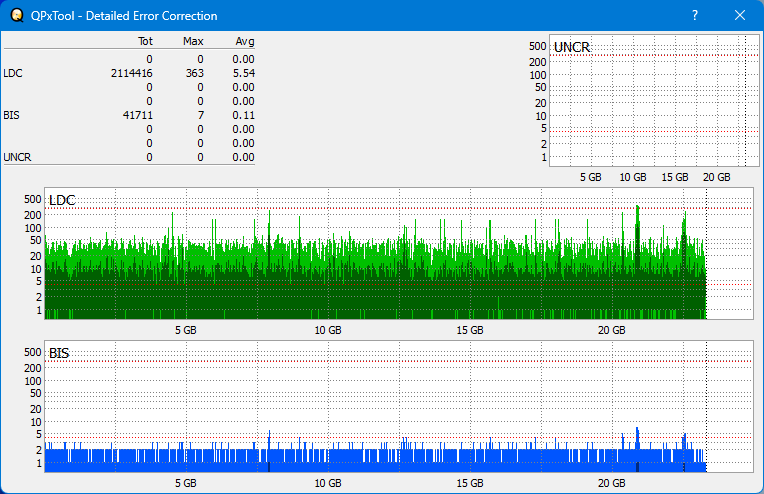The height and width of the screenshot is (494, 764).
Task: Click the LDC average value 5.54
Action: 243,73
